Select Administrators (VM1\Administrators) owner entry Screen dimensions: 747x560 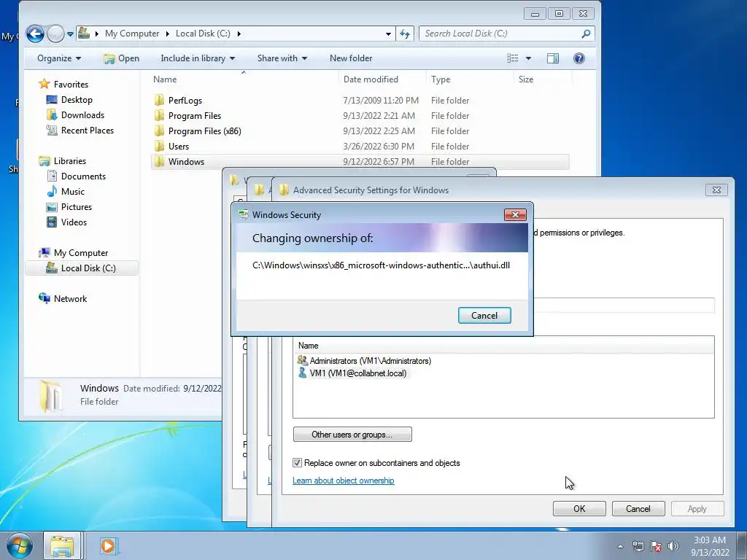pos(363,360)
